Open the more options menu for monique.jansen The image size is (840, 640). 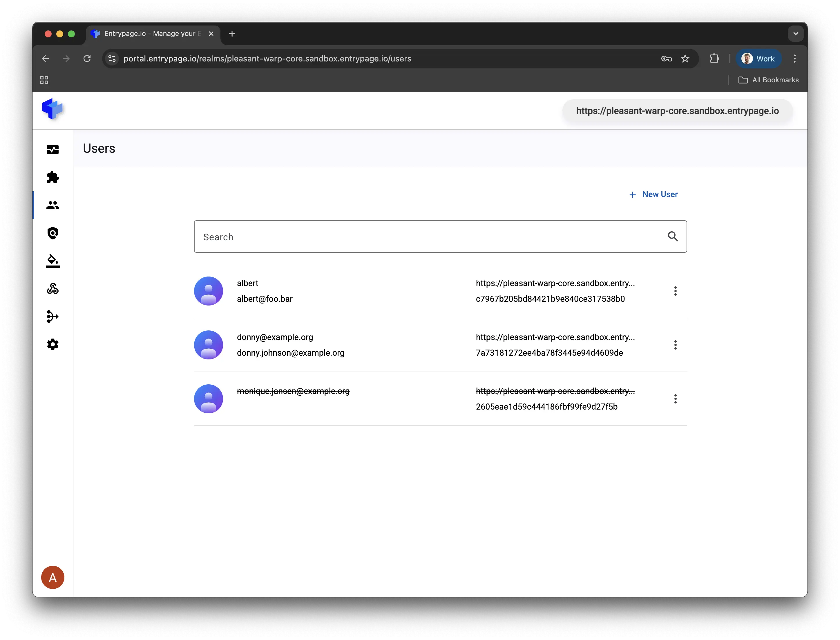coord(675,399)
